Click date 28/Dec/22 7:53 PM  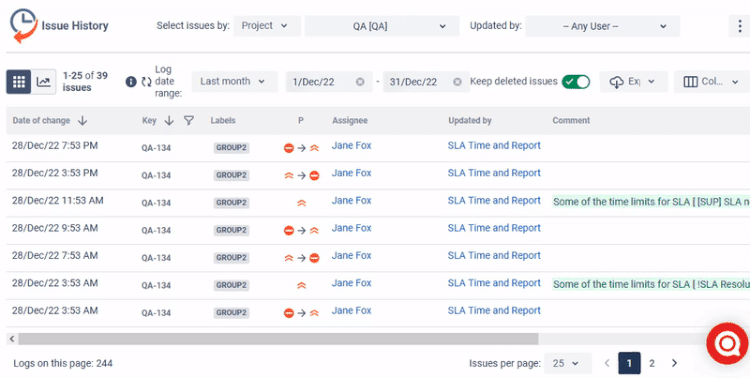click(55, 145)
